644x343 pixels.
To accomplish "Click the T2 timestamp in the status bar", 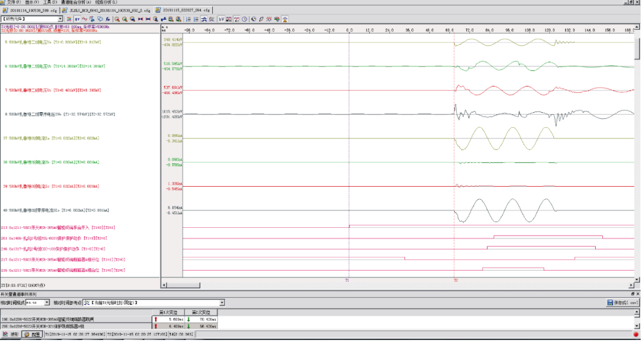I will (x=137, y=335).
